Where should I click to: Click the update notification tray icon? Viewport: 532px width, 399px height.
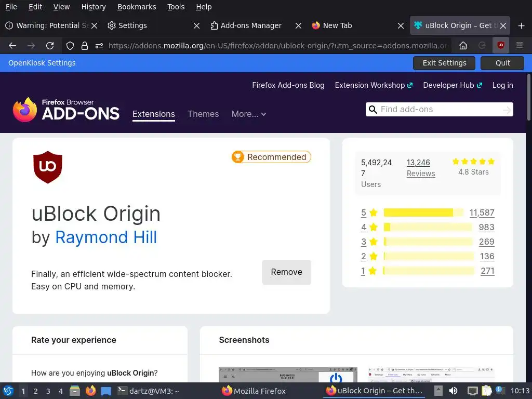pyautogui.click(x=500, y=390)
